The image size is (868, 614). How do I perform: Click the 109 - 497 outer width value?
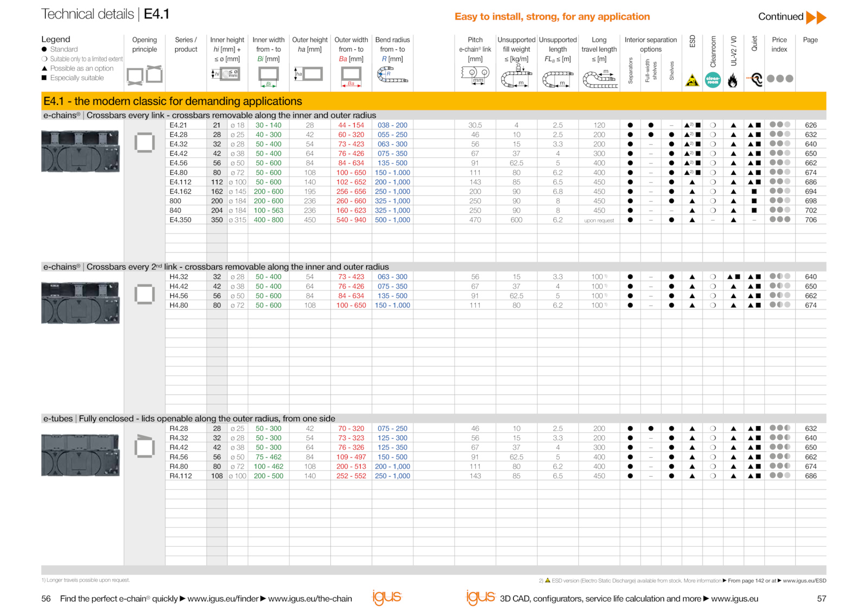(351, 457)
